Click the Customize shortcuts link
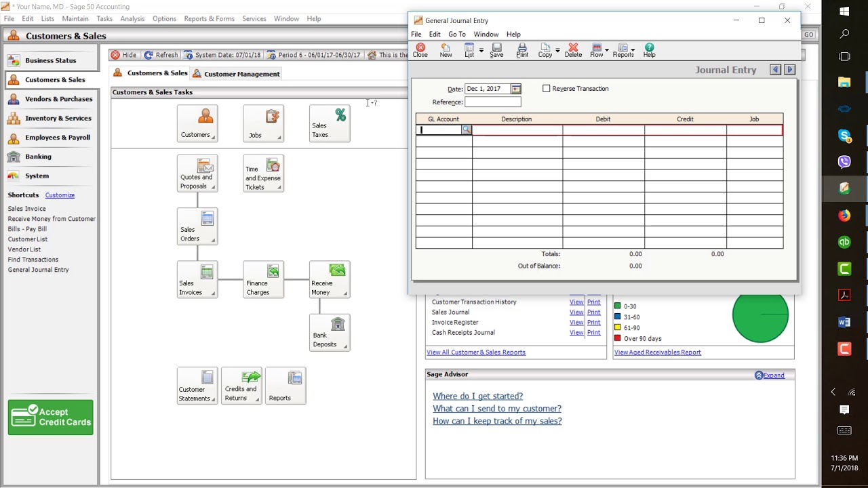This screenshot has width=868, height=488. coord(60,195)
